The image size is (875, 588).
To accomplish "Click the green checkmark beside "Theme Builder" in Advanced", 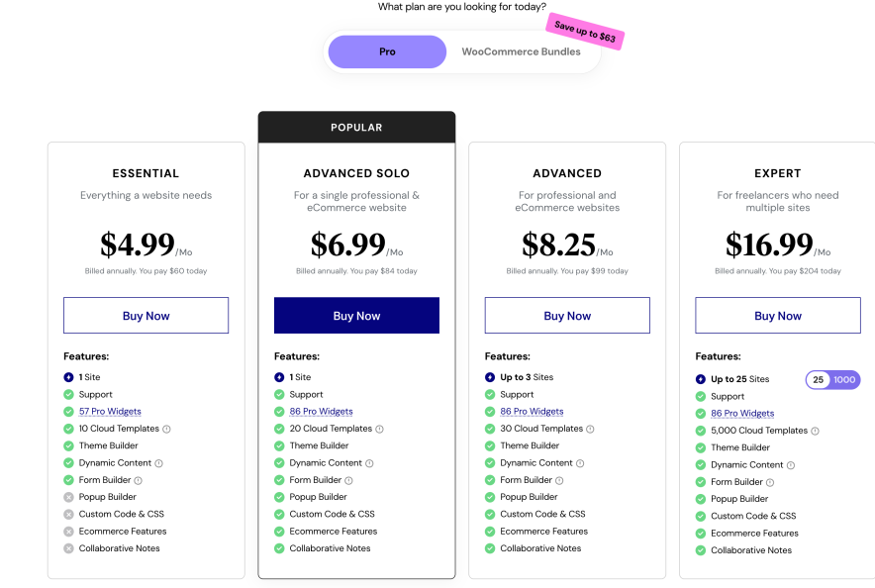I will point(488,445).
